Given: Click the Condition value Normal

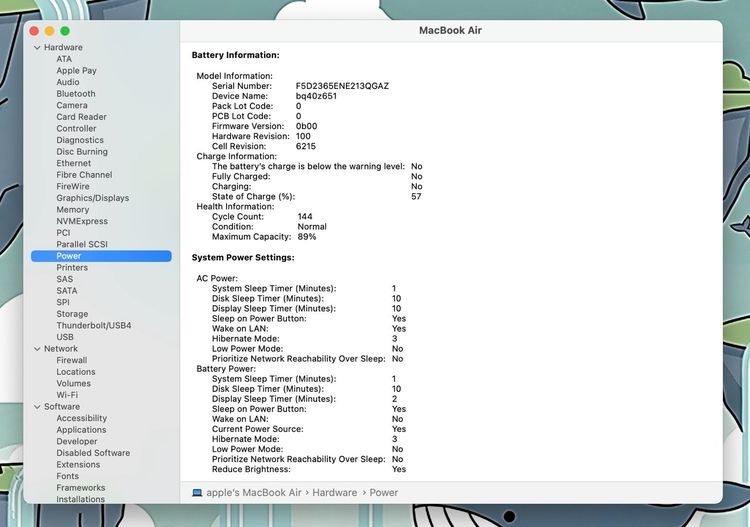Looking at the screenshot, I should pos(312,227).
